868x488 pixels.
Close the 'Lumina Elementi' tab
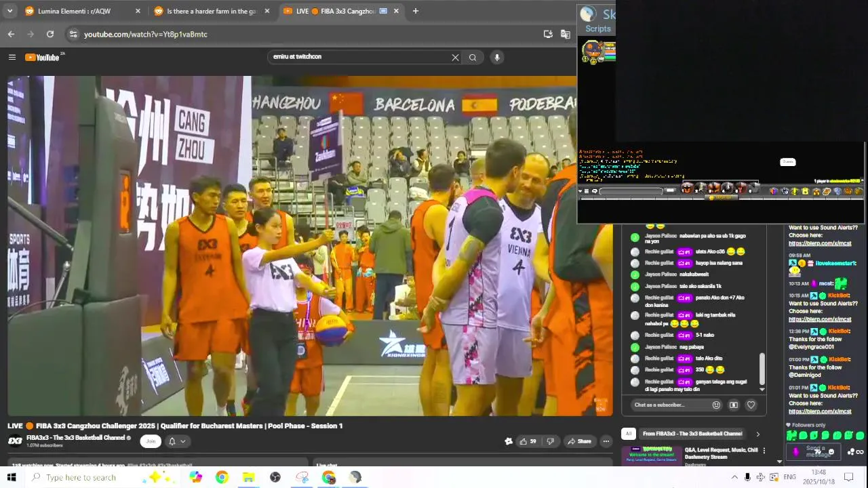point(138,11)
